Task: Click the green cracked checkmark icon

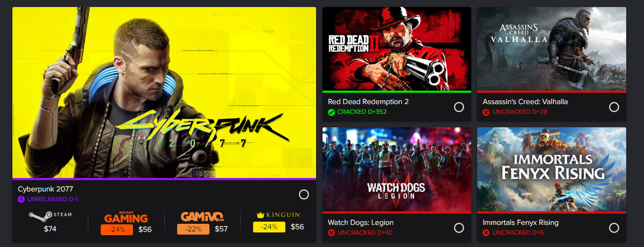Action: click(x=332, y=112)
